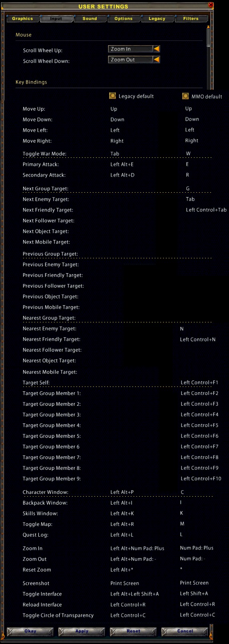Click the settings list scrollbar thumb
Viewport: 229px width, 644px height.
click(x=208, y=38)
